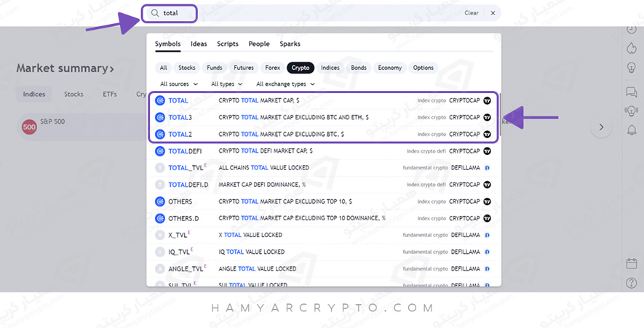This screenshot has height=328, width=644.
Task: Select the X_TVL symbol row
Action: (323, 235)
